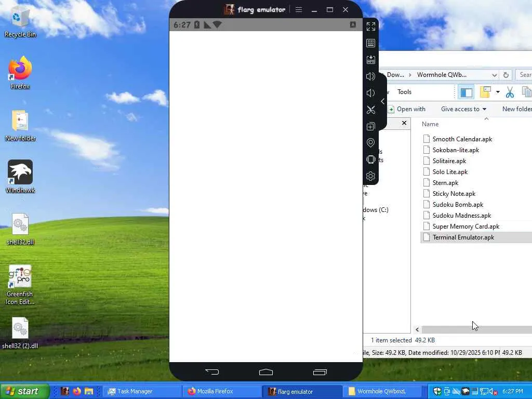Click the security shield tray icon
This screenshot has width=532, height=399.
pyautogui.click(x=437, y=391)
